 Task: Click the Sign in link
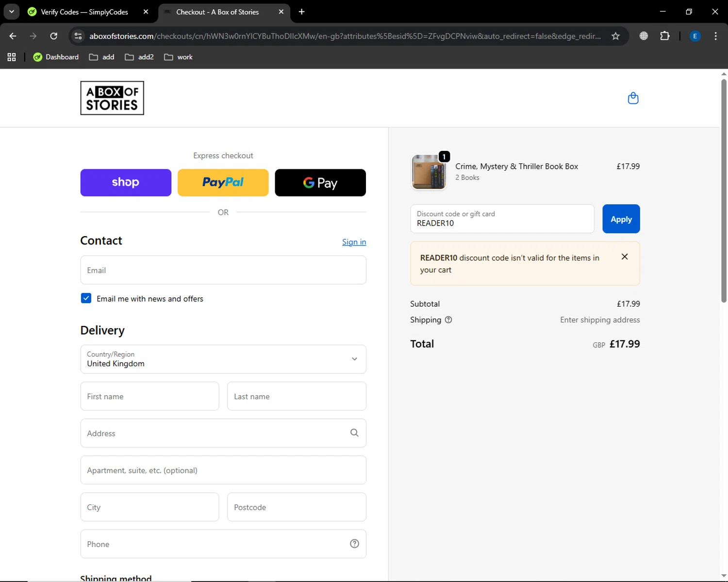click(x=354, y=242)
